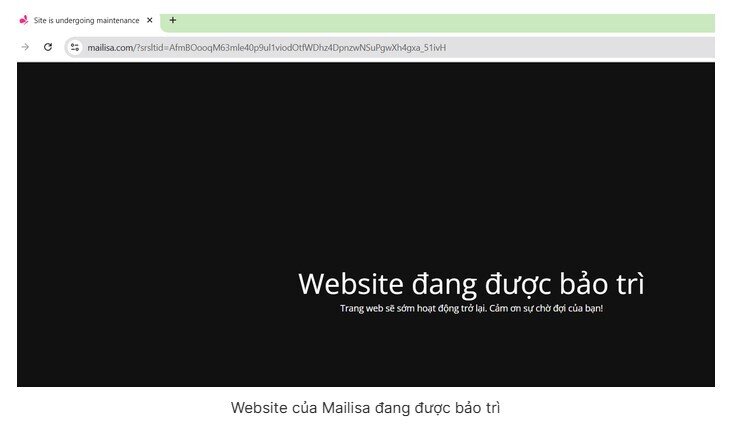
Task: Click 'Trang web sẽ sớm hoạt động trở lại' text
Action: [x=413, y=308]
